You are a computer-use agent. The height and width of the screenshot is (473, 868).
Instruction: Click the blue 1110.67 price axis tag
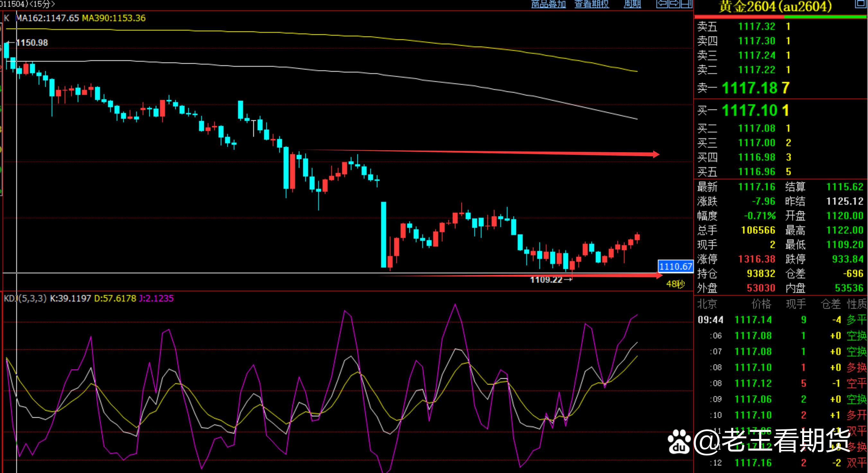675,267
